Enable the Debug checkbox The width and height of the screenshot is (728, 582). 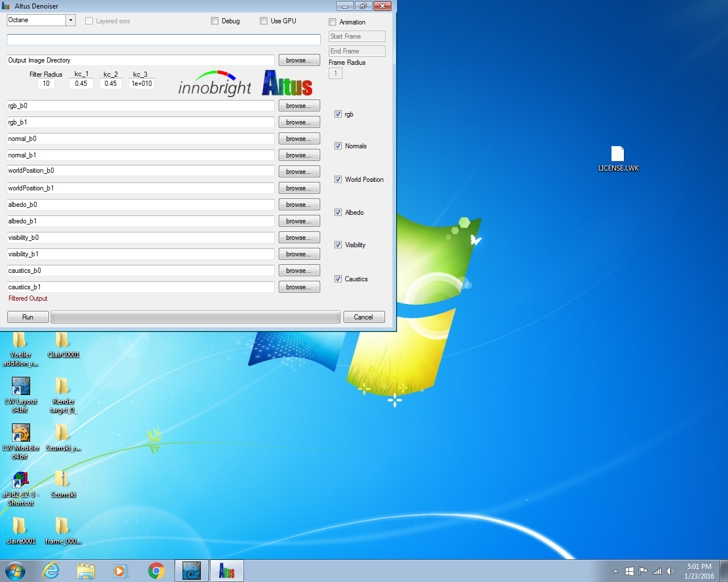pos(214,21)
